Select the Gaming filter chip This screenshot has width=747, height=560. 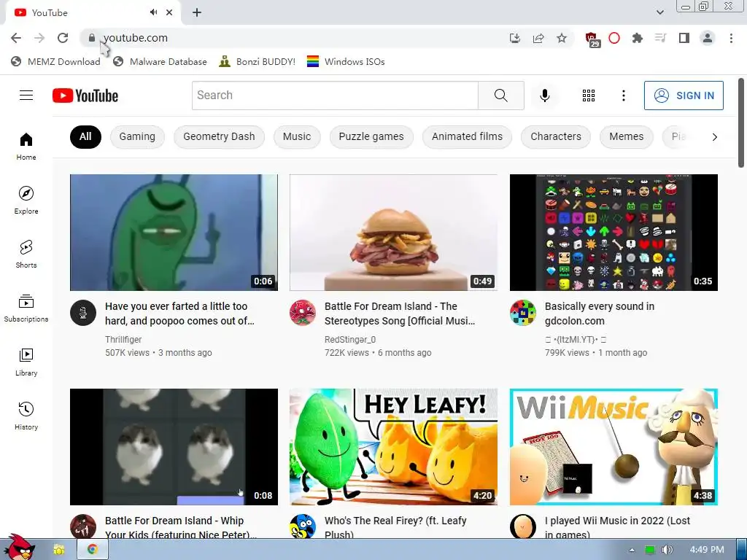coord(137,136)
